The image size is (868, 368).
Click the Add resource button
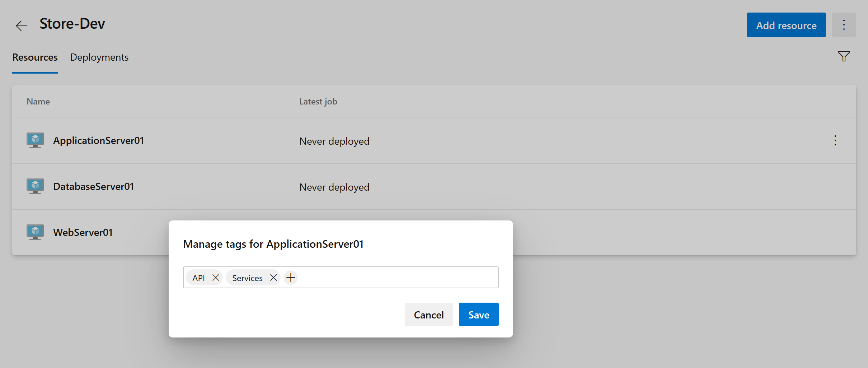786,25
